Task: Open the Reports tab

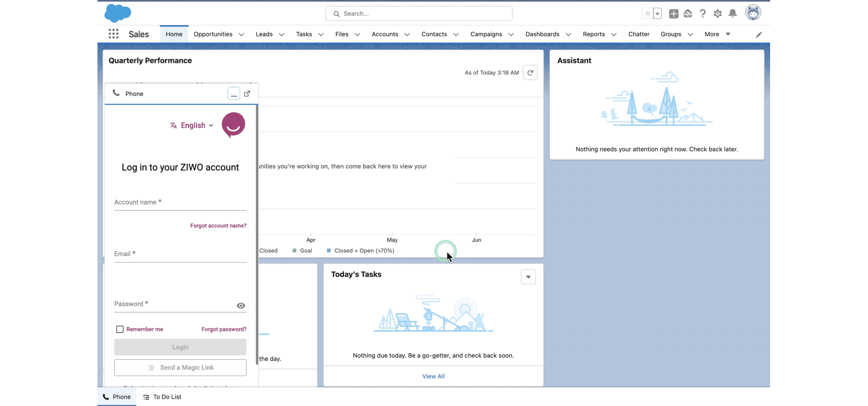Action: click(594, 34)
